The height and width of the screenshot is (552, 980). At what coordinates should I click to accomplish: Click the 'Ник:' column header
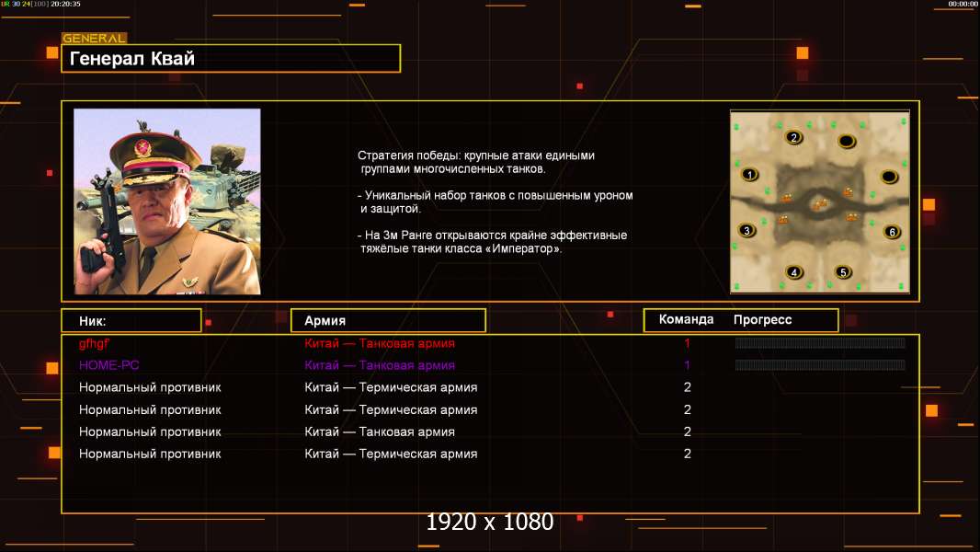click(131, 321)
